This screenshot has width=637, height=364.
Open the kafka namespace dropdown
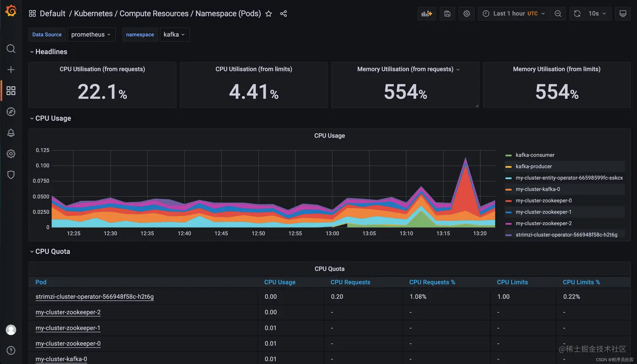click(174, 35)
